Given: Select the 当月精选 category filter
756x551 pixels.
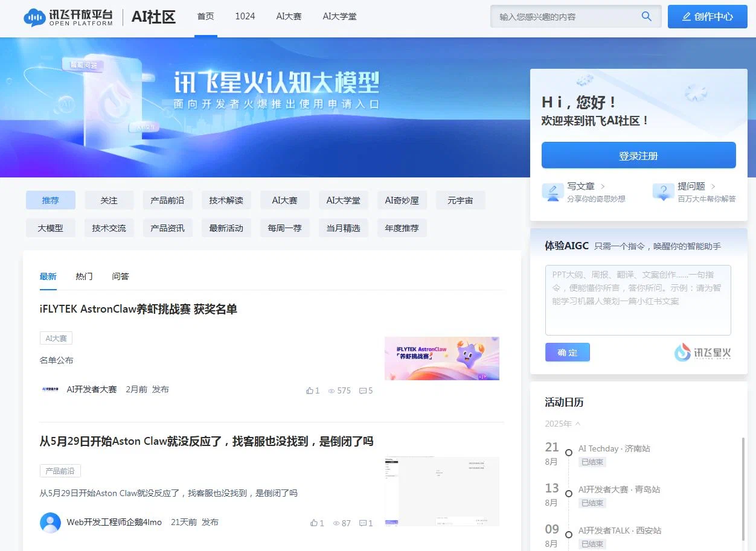Looking at the screenshot, I should (344, 228).
